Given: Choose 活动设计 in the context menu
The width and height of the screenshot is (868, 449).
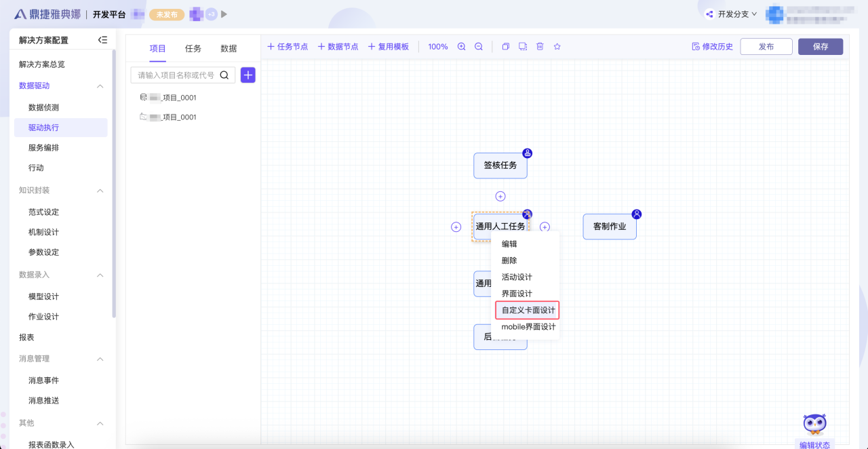Looking at the screenshot, I should pyautogui.click(x=517, y=277).
